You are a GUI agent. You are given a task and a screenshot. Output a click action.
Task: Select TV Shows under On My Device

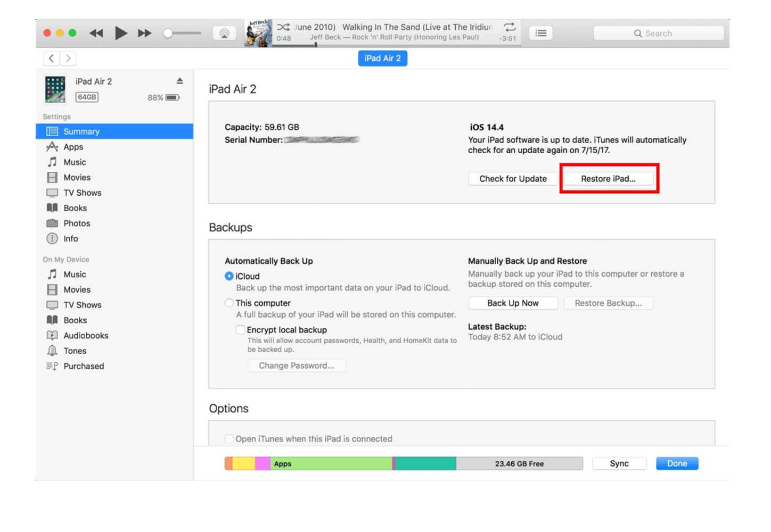(x=114, y=305)
